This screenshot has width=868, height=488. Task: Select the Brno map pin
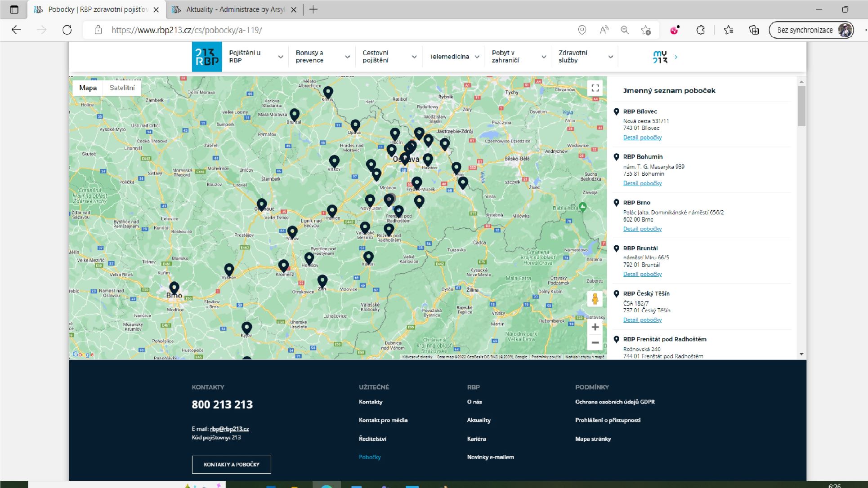point(174,288)
